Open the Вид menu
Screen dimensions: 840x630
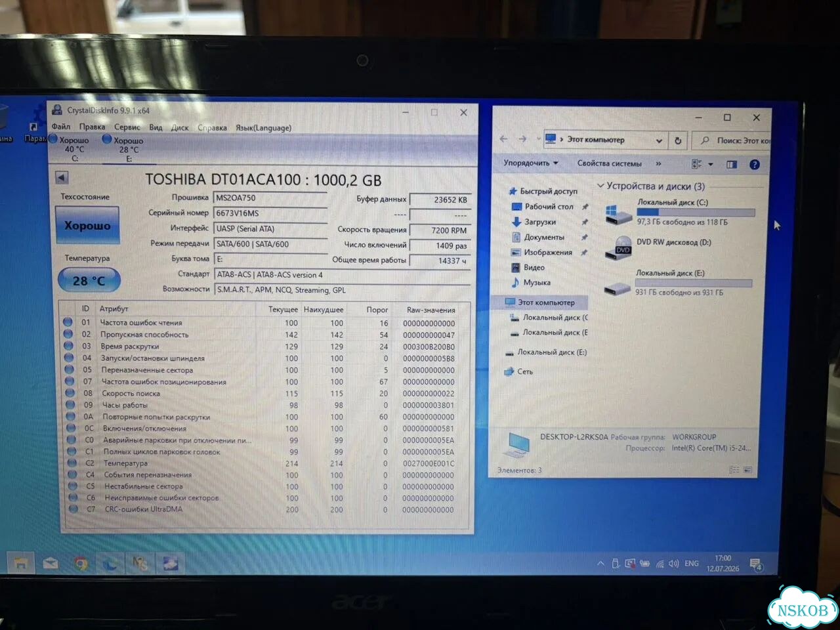pos(156,127)
